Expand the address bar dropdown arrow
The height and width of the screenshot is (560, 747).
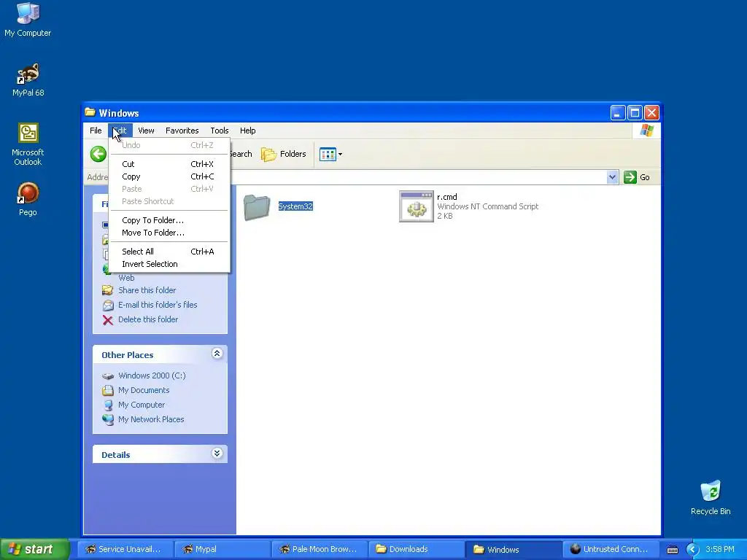tap(613, 177)
